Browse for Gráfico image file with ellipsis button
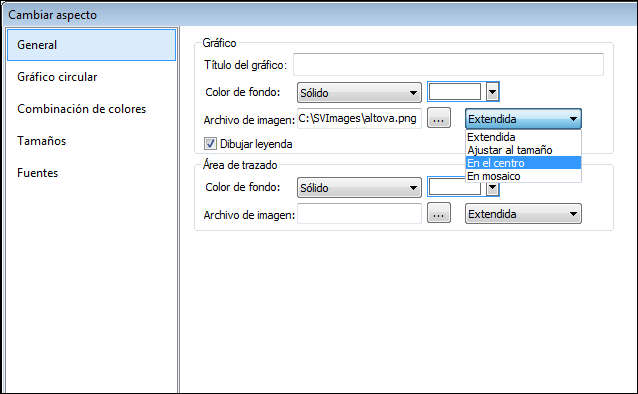Image resolution: width=638 pixels, height=394 pixels. coord(439,118)
